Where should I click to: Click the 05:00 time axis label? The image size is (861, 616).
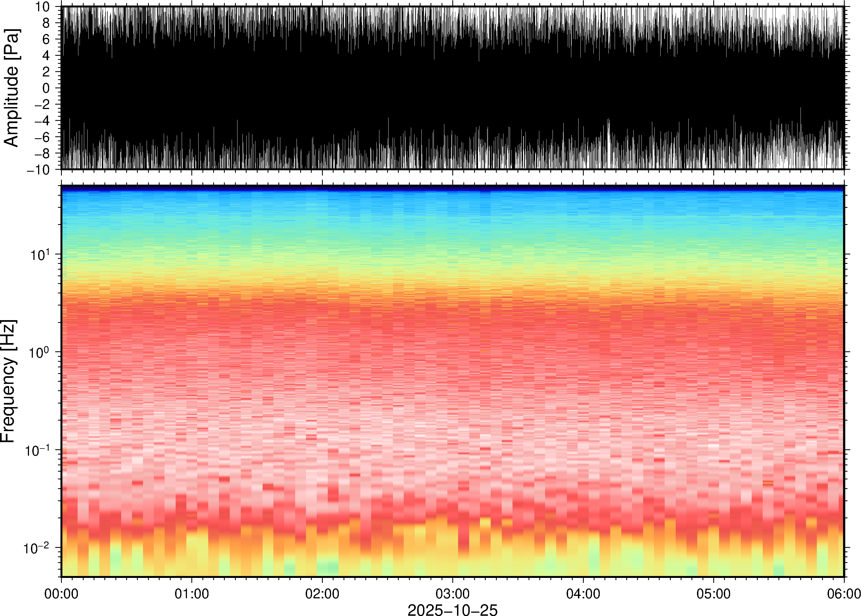coord(713,594)
